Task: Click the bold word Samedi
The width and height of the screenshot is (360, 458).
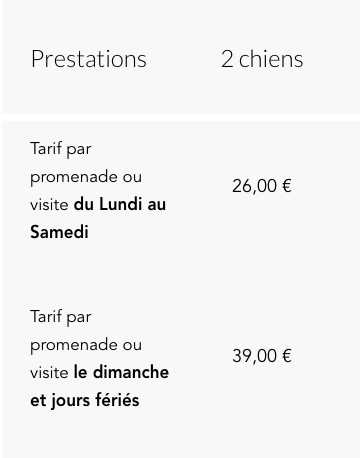Action: (59, 232)
